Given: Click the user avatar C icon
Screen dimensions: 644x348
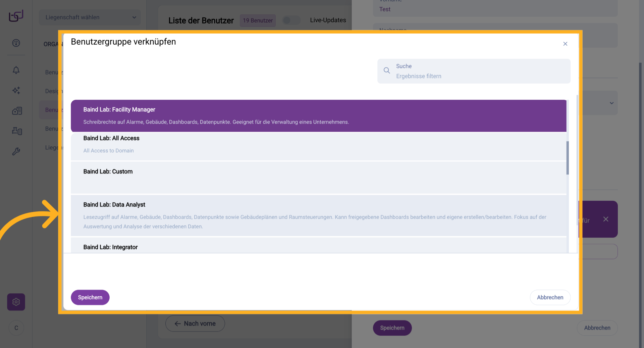Looking at the screenshot, I should (x=16, y=328).
